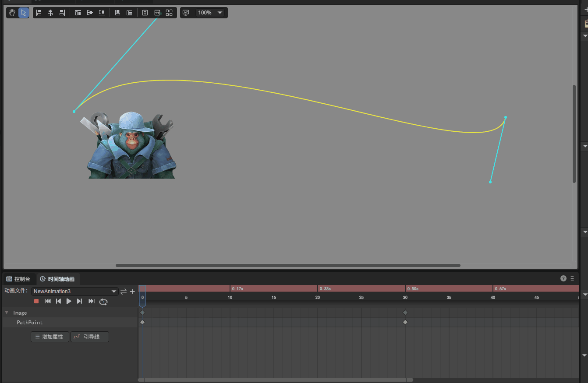Click PathPoint keyframe at frame 30
588x383 pixels.
pos(405,322)
